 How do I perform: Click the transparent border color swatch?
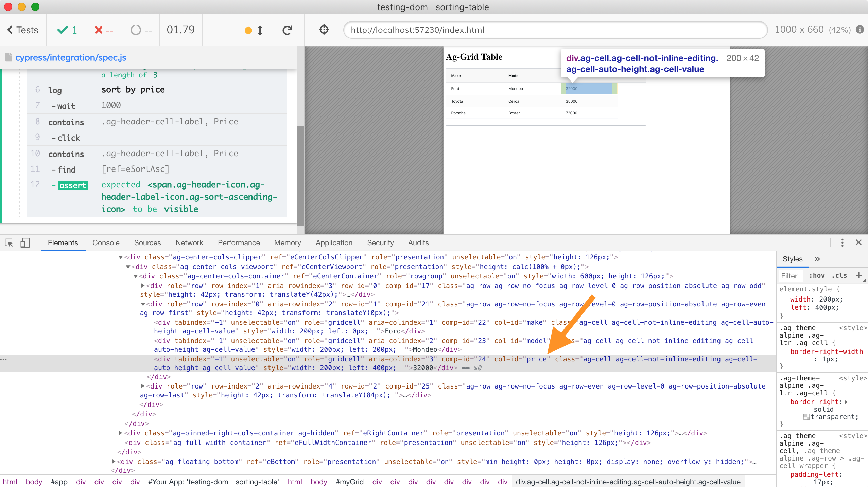806,417
